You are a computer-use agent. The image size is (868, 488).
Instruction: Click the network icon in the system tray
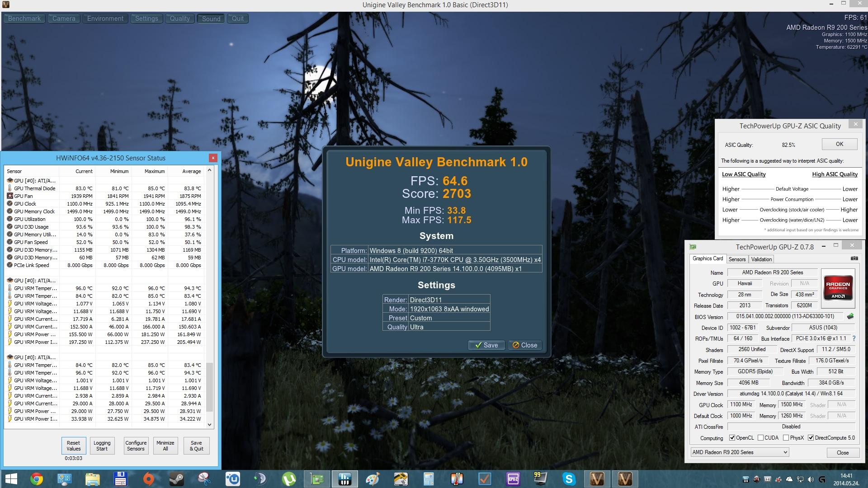pos(800,479)
